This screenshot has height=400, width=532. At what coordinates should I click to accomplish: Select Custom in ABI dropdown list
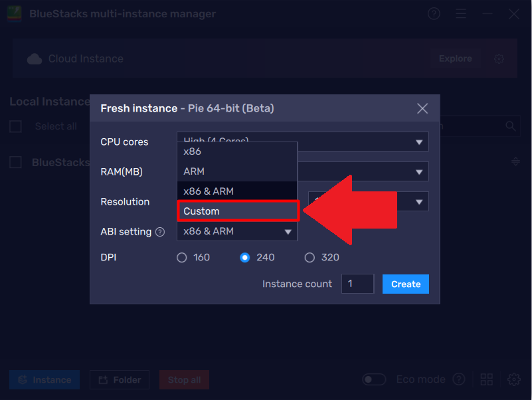(x=237, y=211)
